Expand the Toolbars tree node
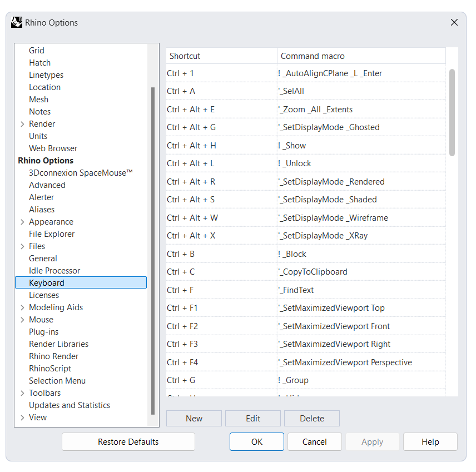Image resolution: width=476 pixels, height=472 pixels. tap(22, 393)
